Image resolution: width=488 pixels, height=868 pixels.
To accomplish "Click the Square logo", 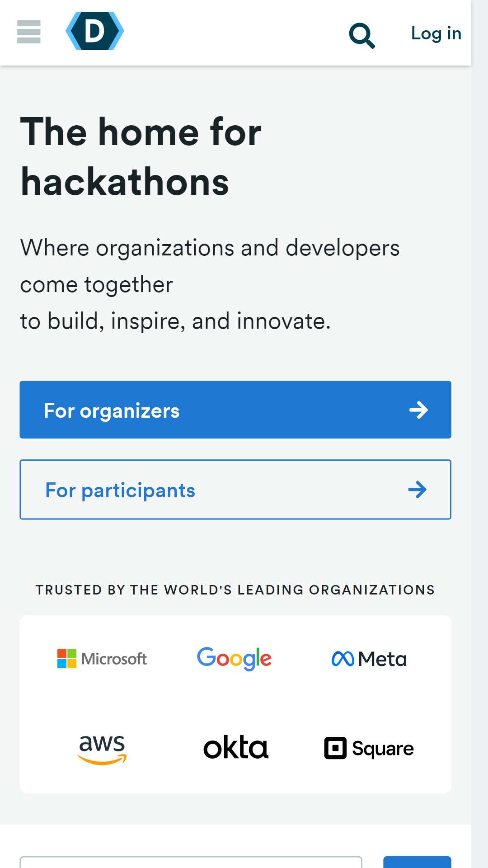I will pyautogui.click(x=369, y=748).
